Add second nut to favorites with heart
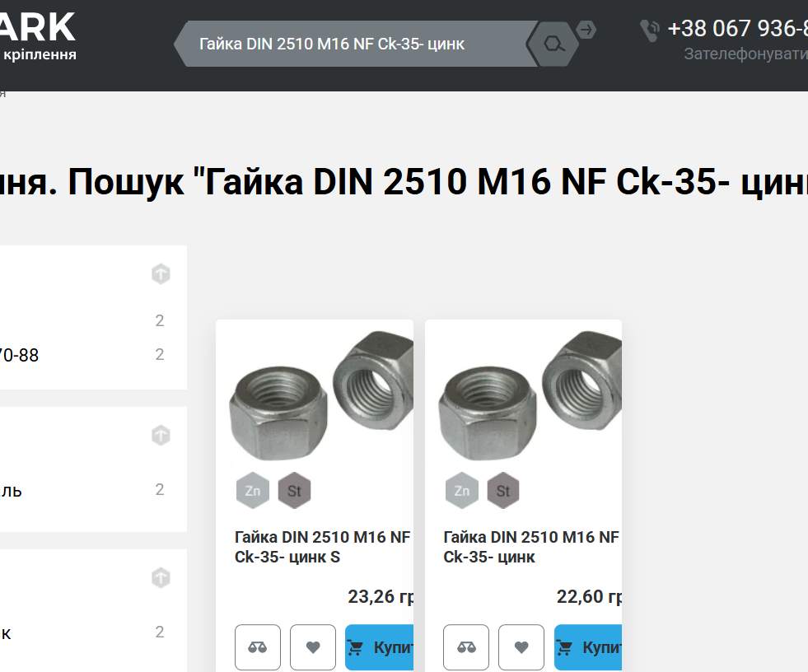Screen dimensions: 808x672 521,647
